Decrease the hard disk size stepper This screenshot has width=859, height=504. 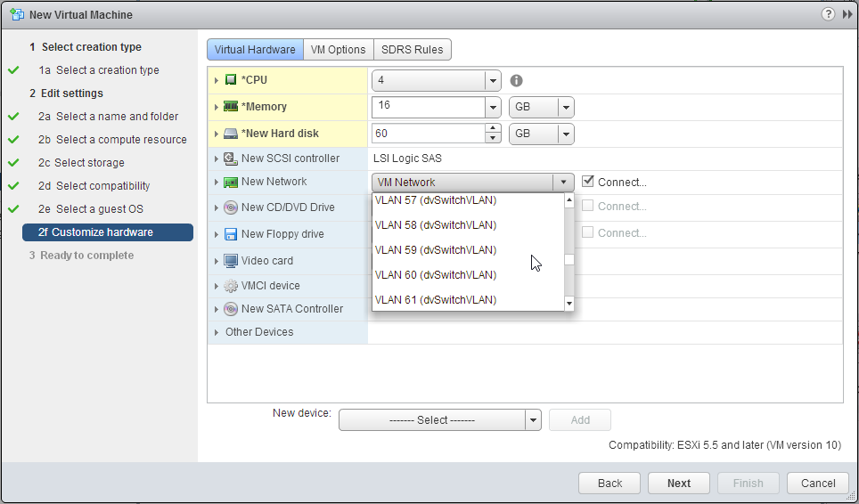(x=493, y=138)
